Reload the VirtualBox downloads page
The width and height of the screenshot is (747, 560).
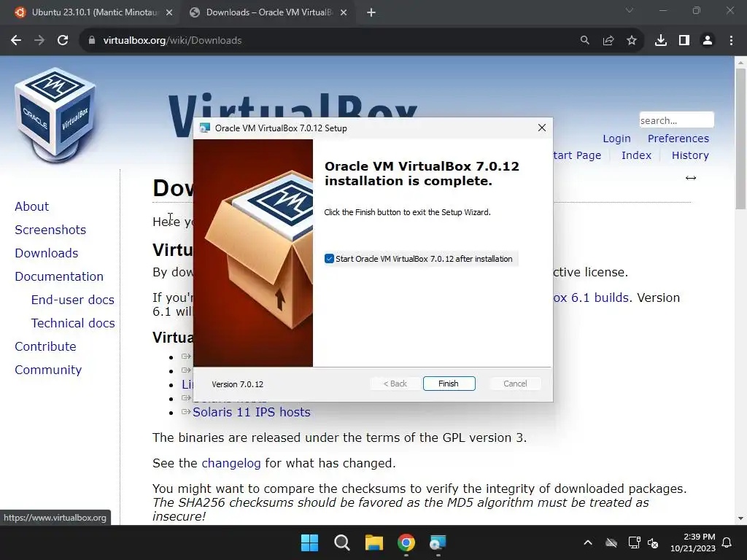[x=63, y=41]
